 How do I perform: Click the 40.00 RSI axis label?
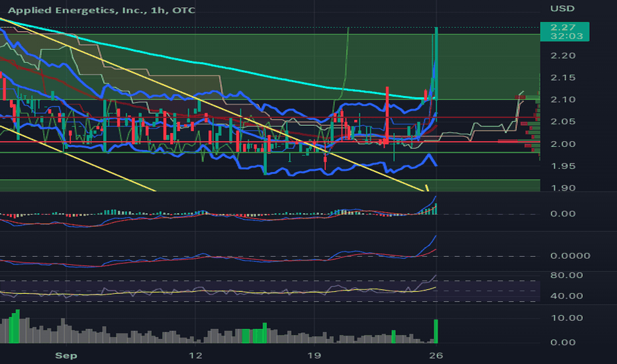(567, 296)
